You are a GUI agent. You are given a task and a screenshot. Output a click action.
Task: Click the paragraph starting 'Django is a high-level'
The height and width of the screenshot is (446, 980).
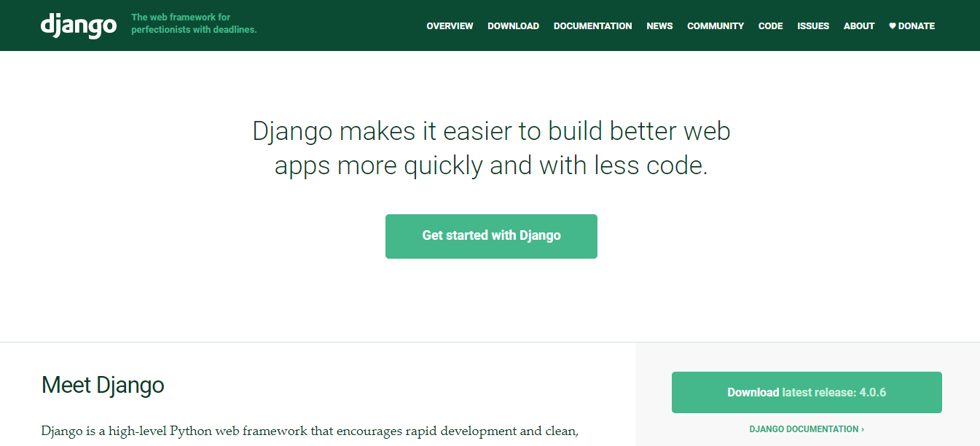(310, 431)
